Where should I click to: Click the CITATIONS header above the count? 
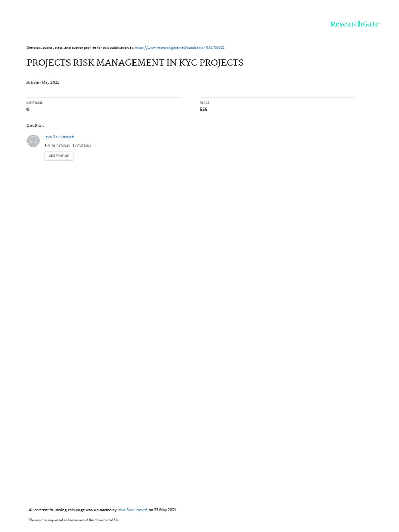coord(35,103)
